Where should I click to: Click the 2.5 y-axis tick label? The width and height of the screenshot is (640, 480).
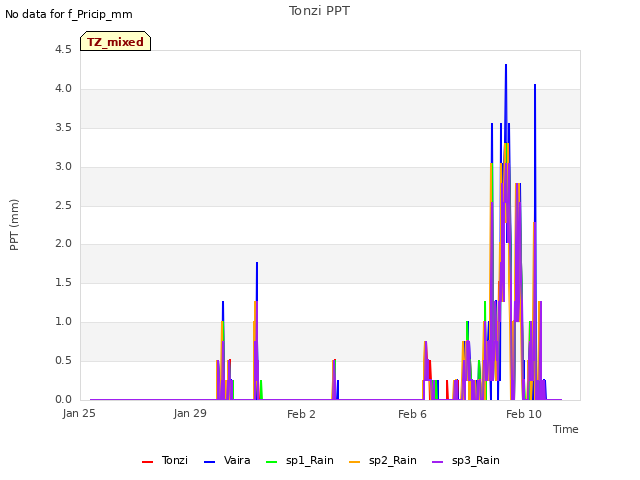(63, 205)
